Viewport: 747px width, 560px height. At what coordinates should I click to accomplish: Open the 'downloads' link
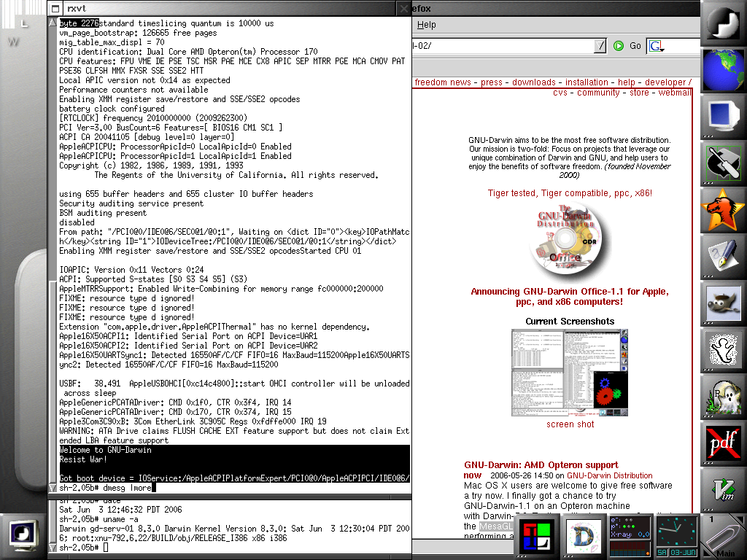point(533,82)
